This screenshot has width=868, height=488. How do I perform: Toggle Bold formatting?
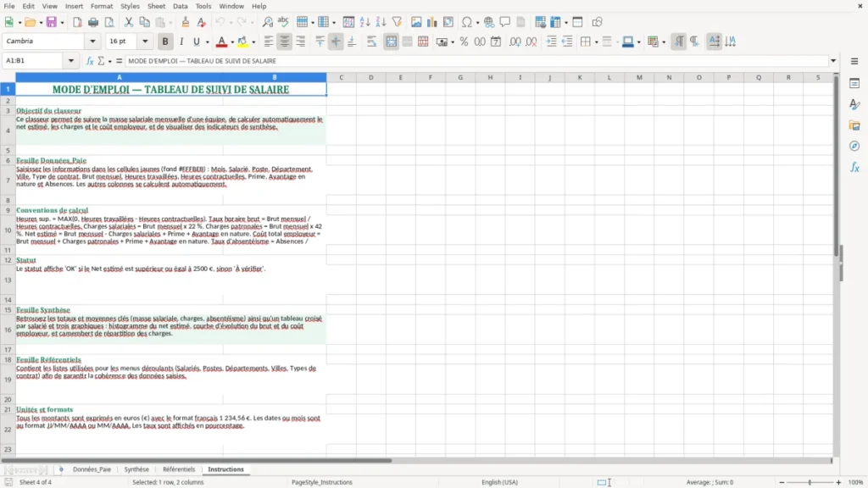tap(165, 42)
